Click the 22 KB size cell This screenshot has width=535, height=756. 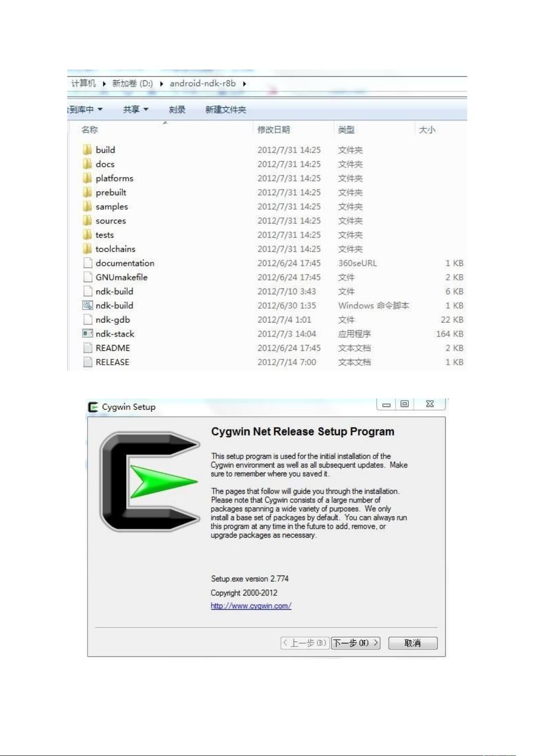(x=452, y=319)
